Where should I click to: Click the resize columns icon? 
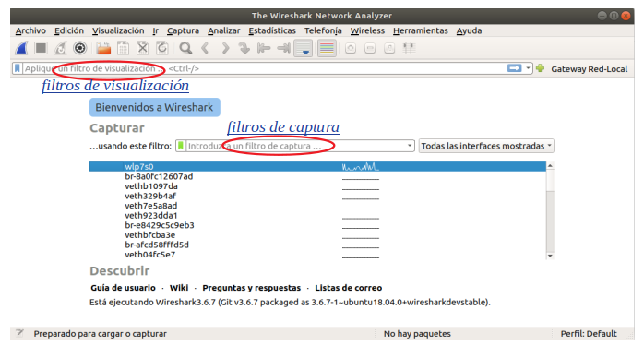409,48
